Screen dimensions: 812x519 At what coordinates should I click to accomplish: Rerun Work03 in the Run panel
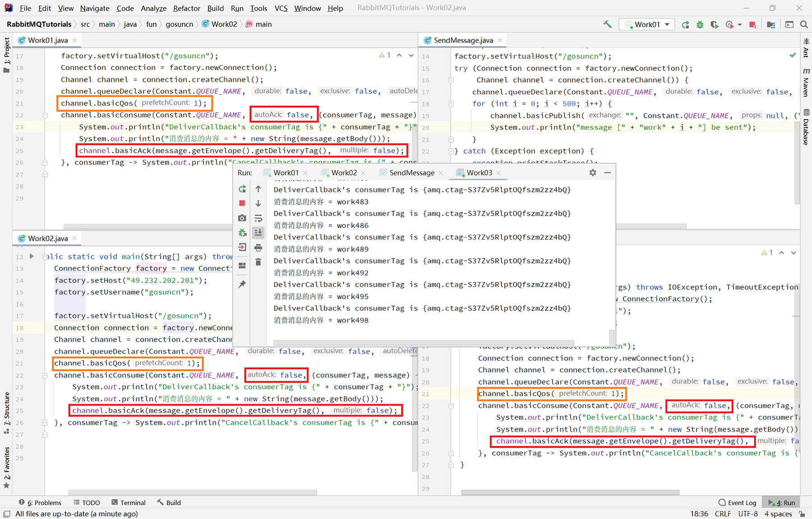(x=242, y=189)
